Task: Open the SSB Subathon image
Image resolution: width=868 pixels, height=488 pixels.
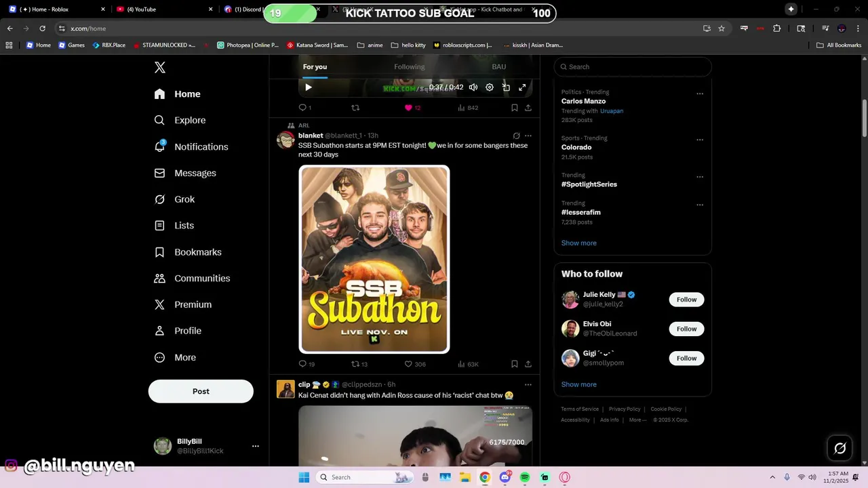Action: (x=374, y=260)
